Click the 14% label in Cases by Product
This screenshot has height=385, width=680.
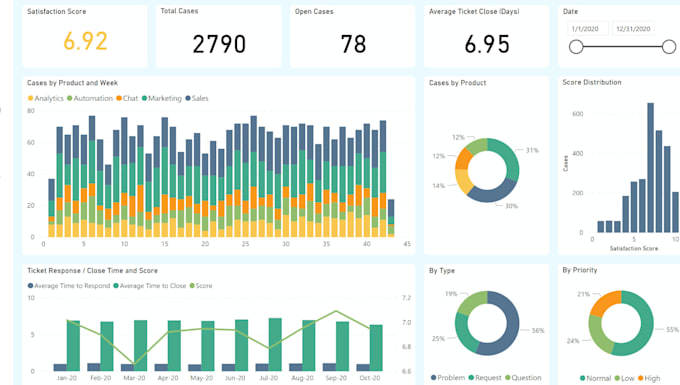click(x=438, y=186)
